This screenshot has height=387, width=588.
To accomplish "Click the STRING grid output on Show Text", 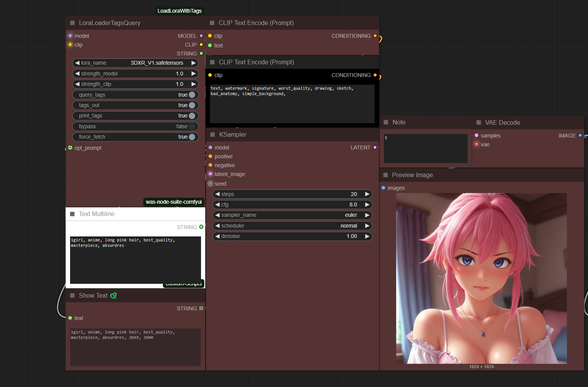I will [201, 308].
